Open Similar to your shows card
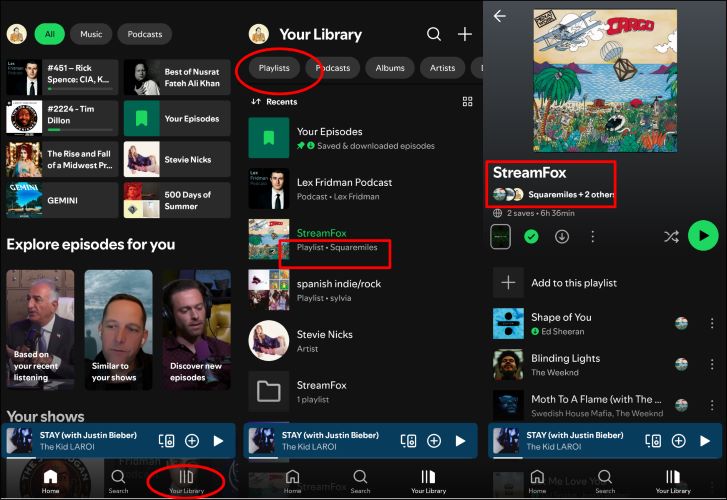The height and width of the screenshot is (500, 727). pyautogui.click(x=118, y=330)
